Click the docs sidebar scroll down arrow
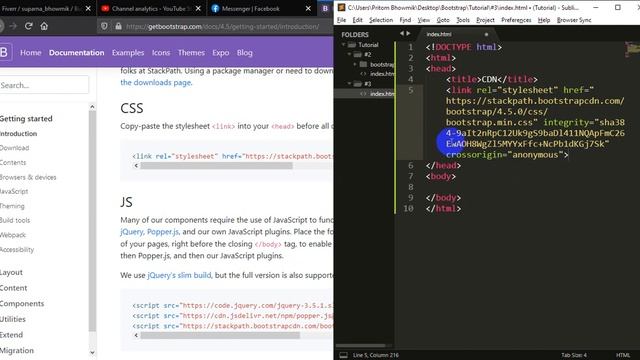 pyautogui.click(x=92, y=352)
